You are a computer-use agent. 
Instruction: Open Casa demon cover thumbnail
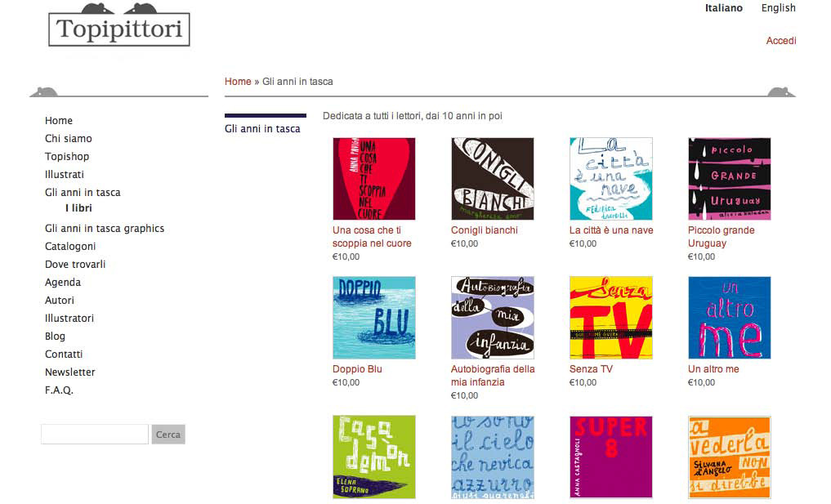(374, 457)
